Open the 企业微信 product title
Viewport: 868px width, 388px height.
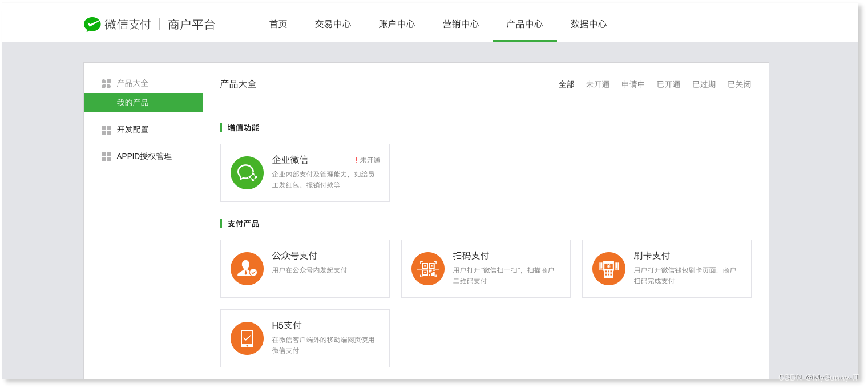coord(290,160)
